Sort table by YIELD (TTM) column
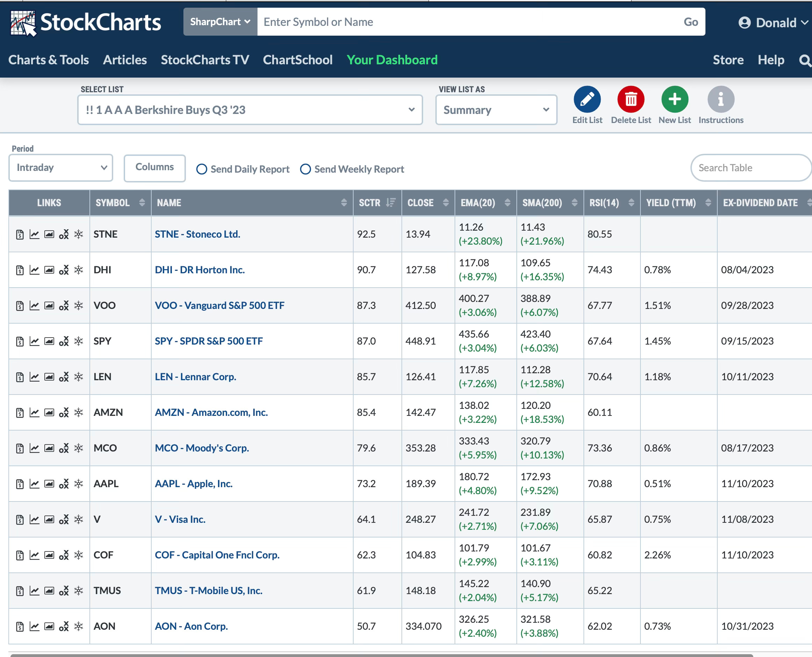812x657 pixels. point(679,203)
